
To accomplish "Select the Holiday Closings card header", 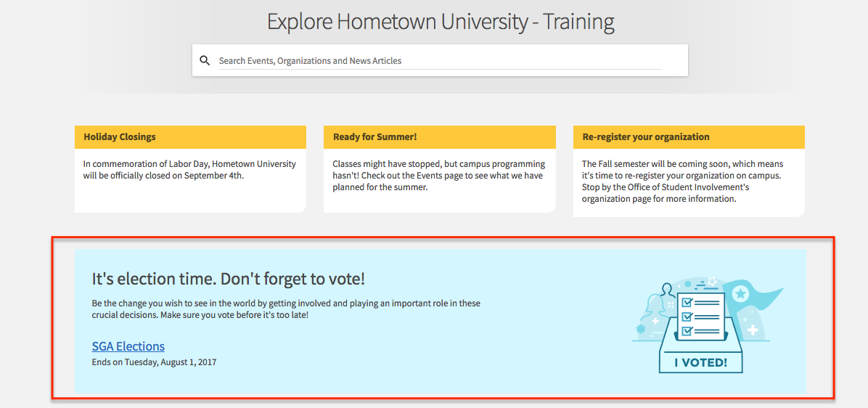I will pos(190,136).
